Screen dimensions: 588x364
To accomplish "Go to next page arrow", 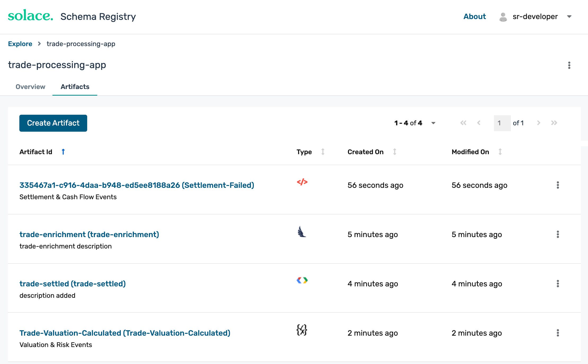I will pyautogui.click(x=538, y=123).
